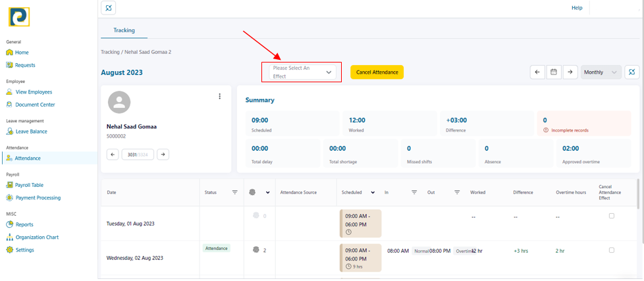Go to next month with right arrow
The width and height of the screenshot is (644, 281).
[x=571, y=72]
